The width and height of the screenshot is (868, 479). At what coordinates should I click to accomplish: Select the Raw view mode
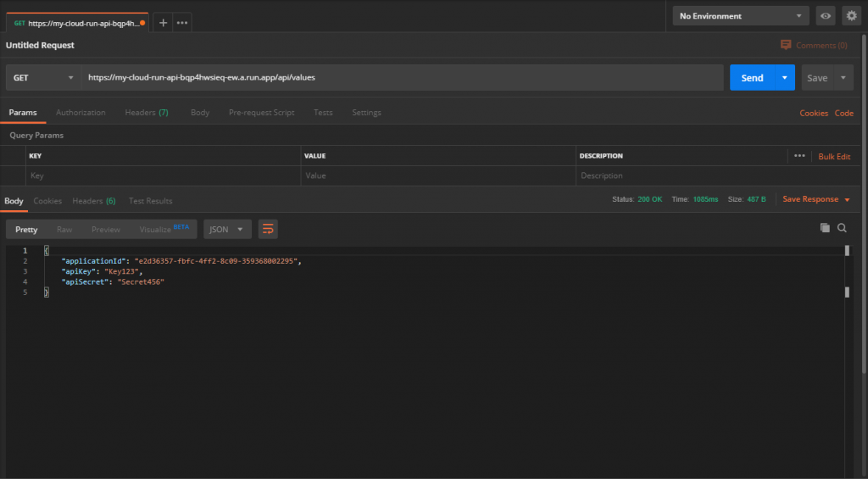(64, 229)
